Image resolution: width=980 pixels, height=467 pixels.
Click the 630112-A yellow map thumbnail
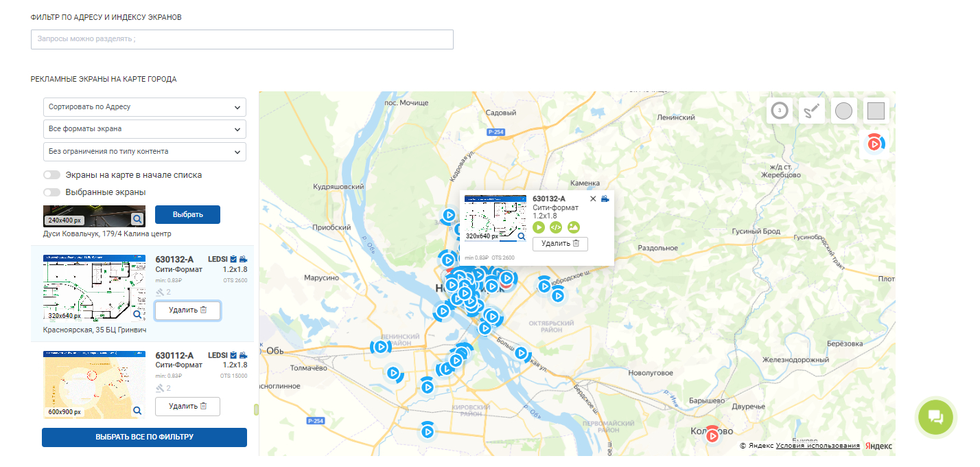[94, 384]
